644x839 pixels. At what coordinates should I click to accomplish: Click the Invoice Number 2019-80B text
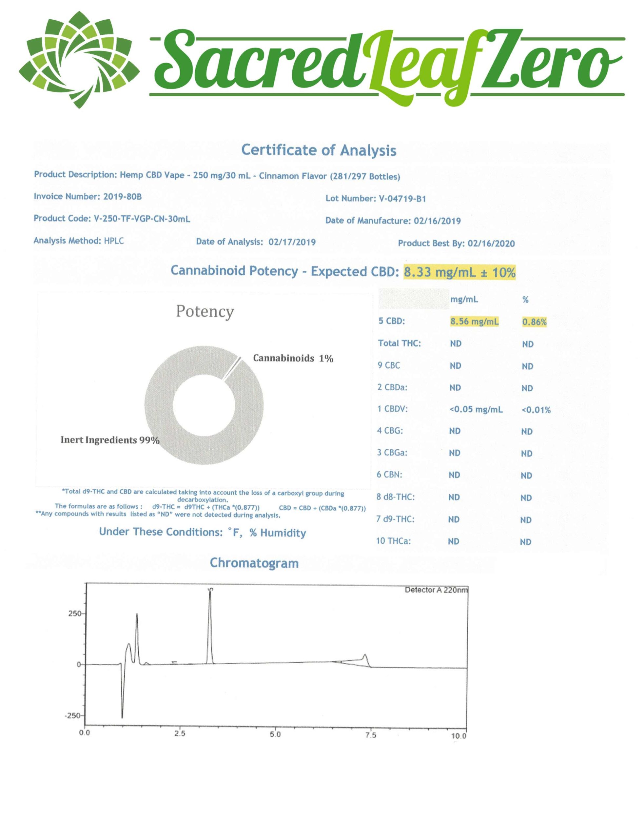[x=88, y=197]
